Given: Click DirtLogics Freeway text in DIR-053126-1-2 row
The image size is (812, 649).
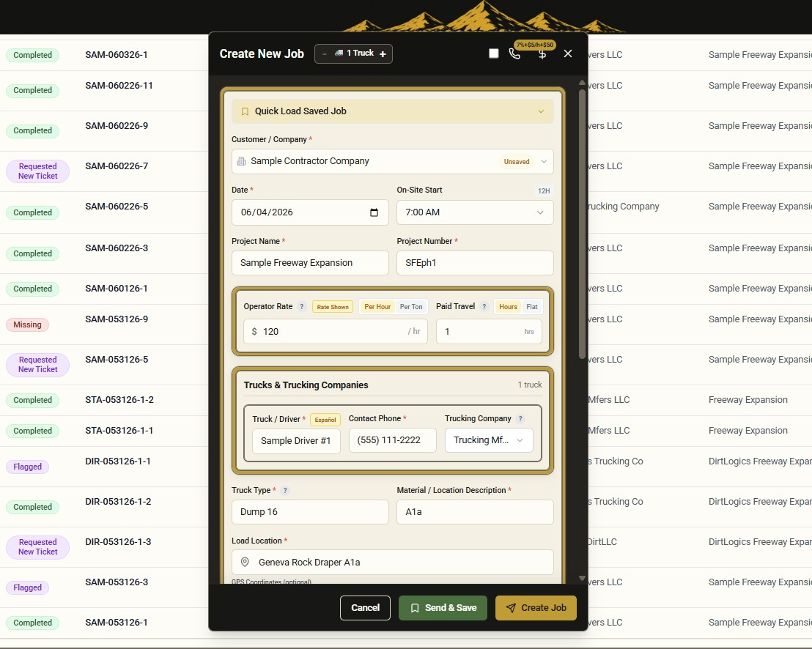Looking at the screenshot, I should click(760, 502).
